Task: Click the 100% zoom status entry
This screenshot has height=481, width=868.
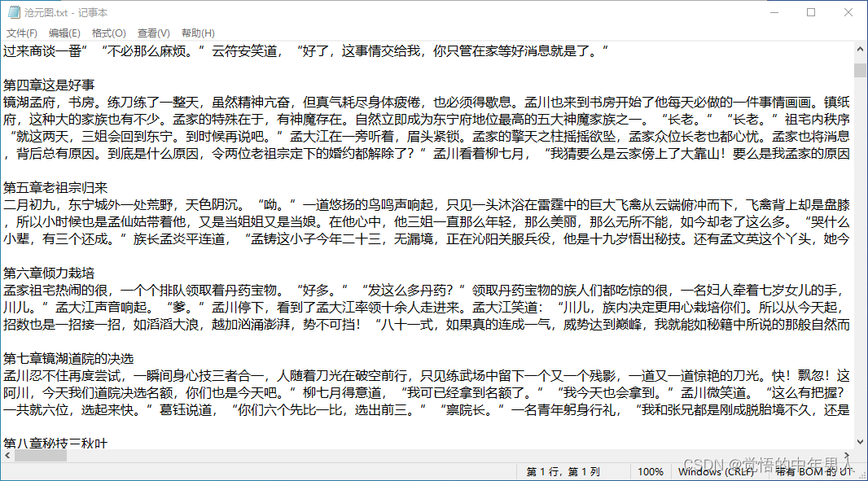Action: (x=651, y=472)
